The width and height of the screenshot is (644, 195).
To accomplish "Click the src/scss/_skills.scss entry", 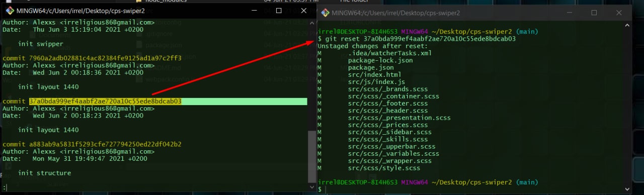I will point(388,139).
